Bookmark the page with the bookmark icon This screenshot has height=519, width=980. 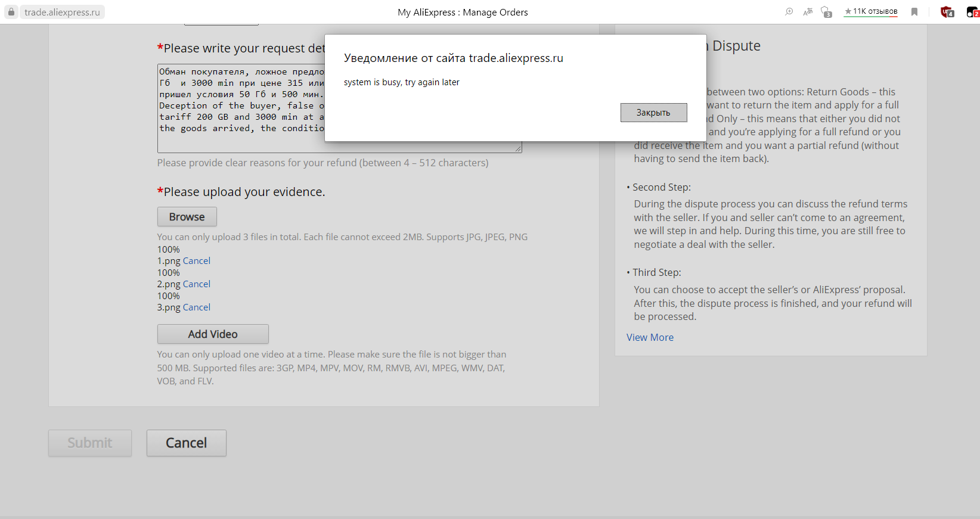tap(914, 12)
